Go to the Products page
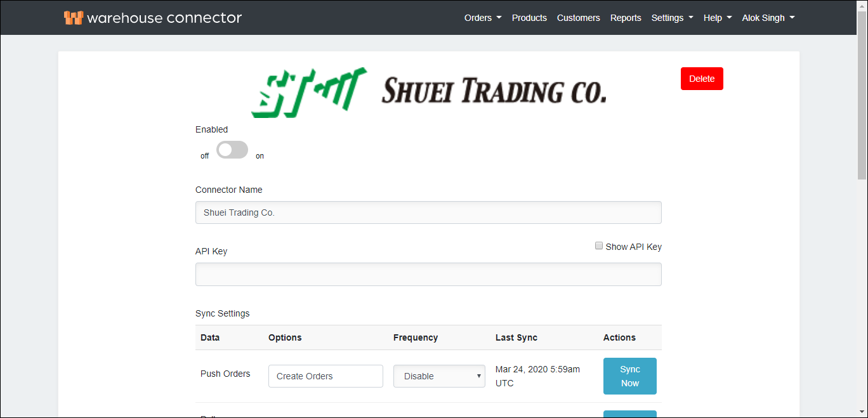 coord(529,18)
